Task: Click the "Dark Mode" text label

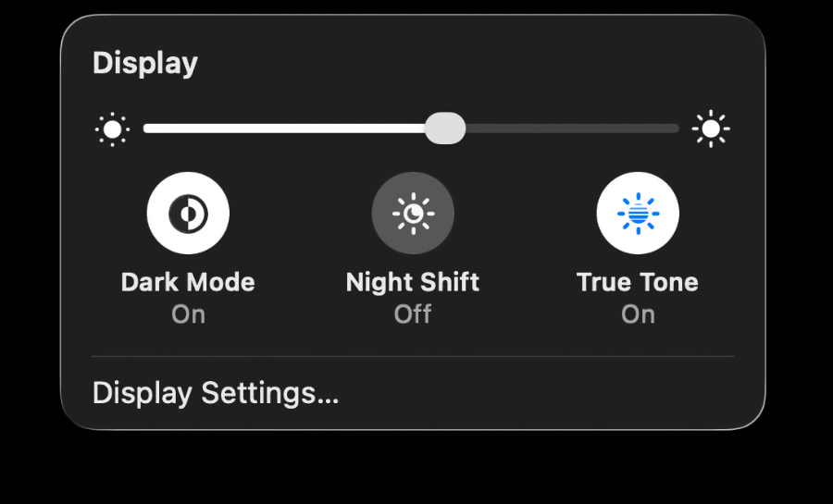Action: 188,282
